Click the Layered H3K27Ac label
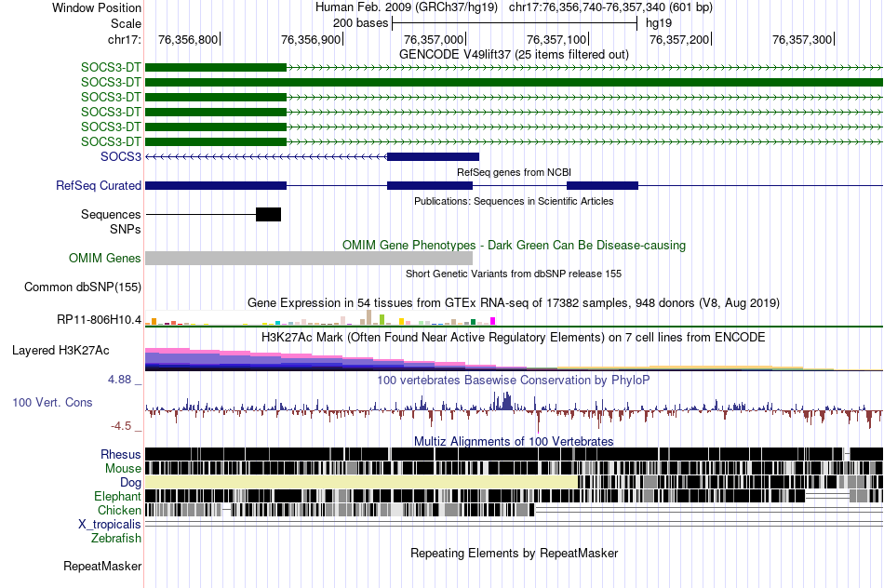Image resolution: width=884 pixels, height=588 pixels. [60, 350]
